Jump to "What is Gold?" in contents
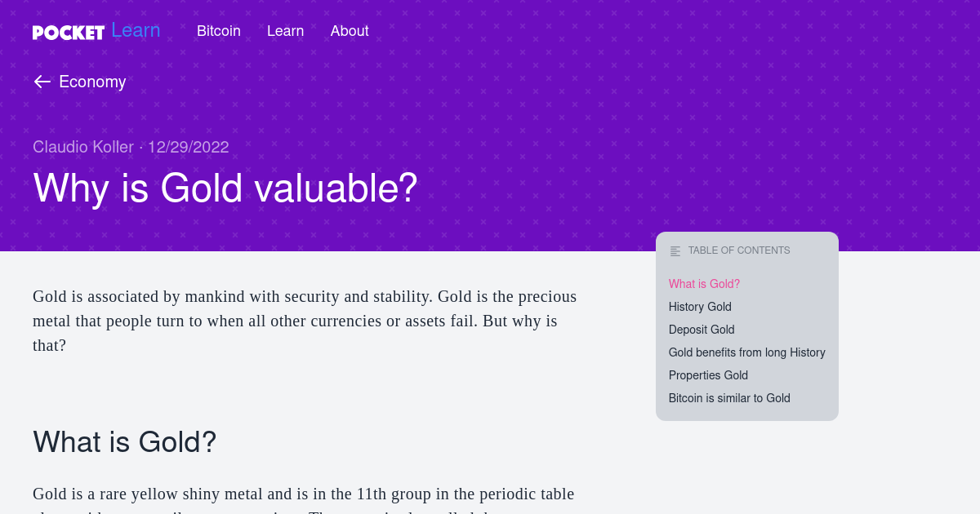This screenshot has width=980, height=514. (x=704, y=284)
